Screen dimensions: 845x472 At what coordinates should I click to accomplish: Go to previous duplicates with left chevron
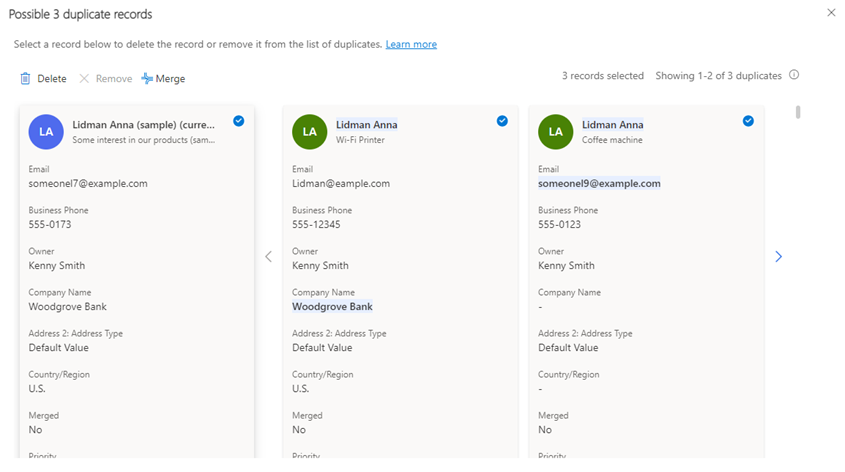(268, 256)
